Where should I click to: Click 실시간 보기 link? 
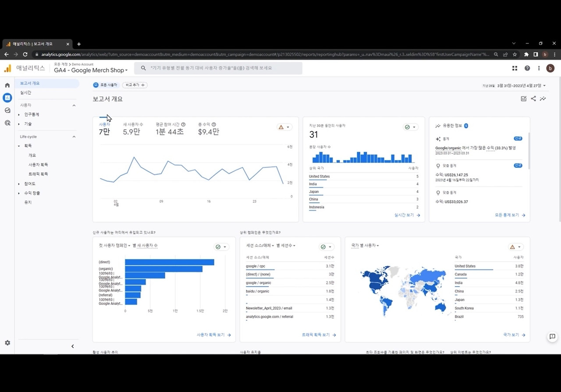407,215
